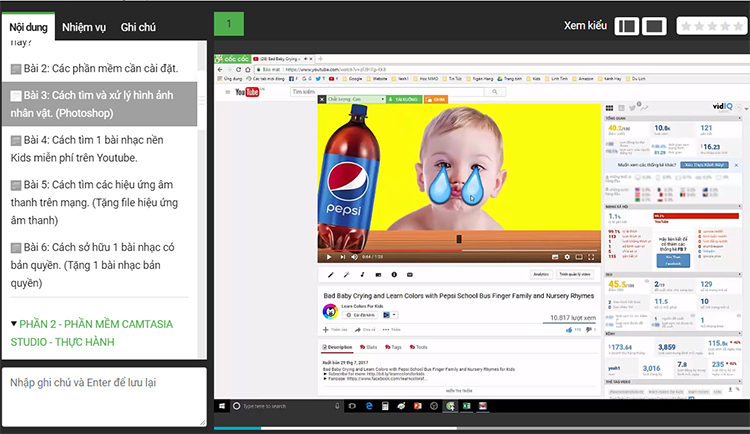Switch to the Ghi chú tab
The width and height of the screenshot is (750, 434).
pos(138,27)
